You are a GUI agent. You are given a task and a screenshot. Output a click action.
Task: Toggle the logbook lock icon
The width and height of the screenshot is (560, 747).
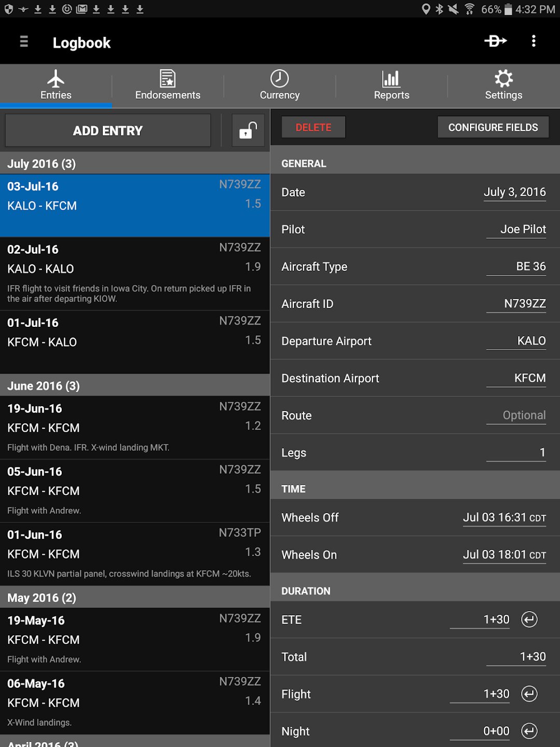pos(248,130)
